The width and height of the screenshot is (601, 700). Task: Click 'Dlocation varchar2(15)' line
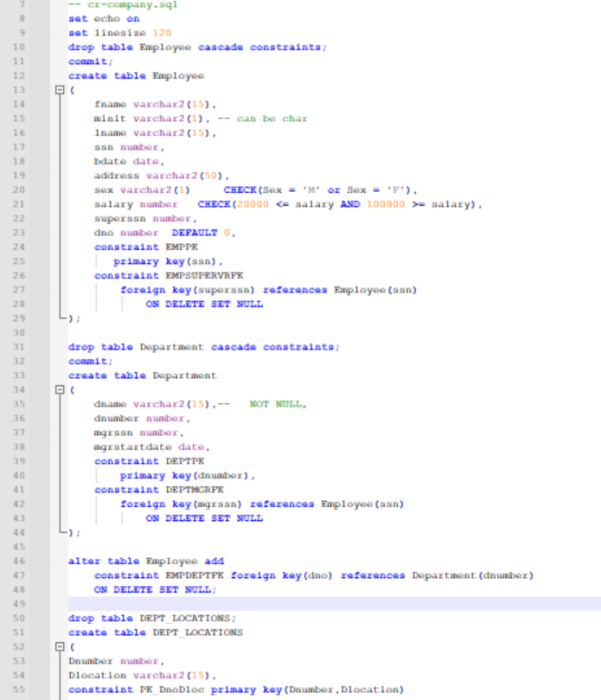143,676
